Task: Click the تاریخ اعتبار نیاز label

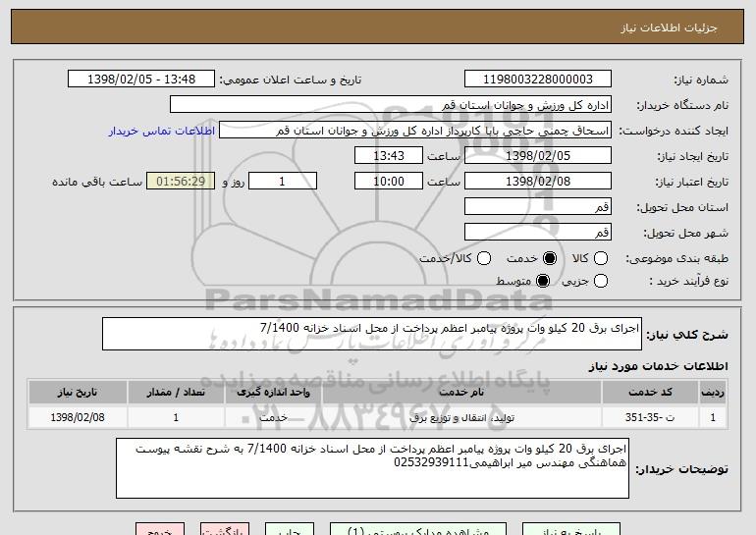Action: click(691, 182)
